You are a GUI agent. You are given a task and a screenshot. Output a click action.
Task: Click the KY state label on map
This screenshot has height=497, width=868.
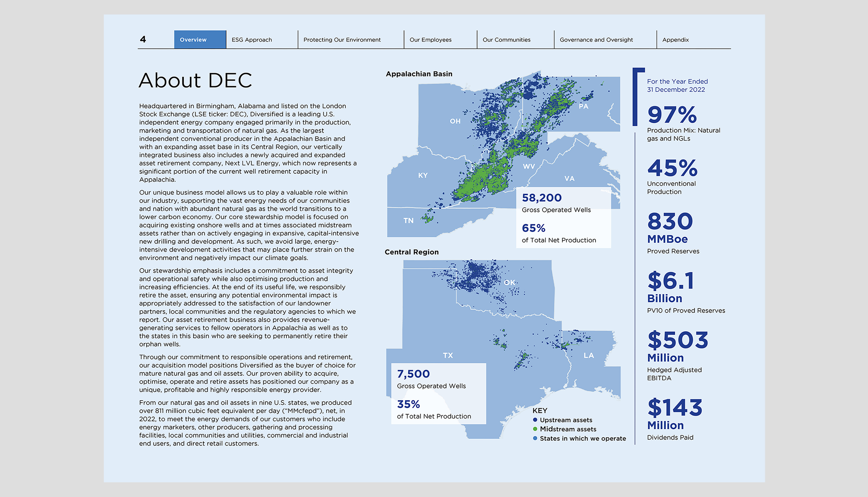point(423,175)
